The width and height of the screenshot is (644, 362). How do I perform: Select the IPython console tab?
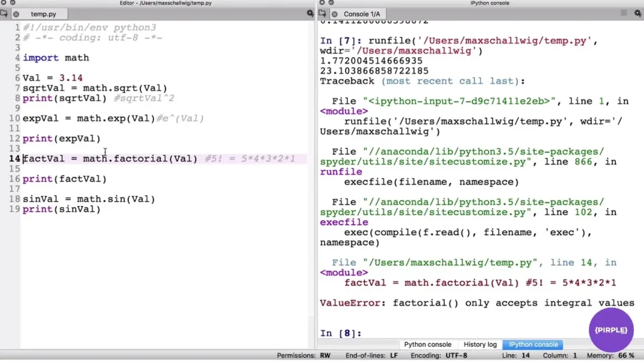533,344
